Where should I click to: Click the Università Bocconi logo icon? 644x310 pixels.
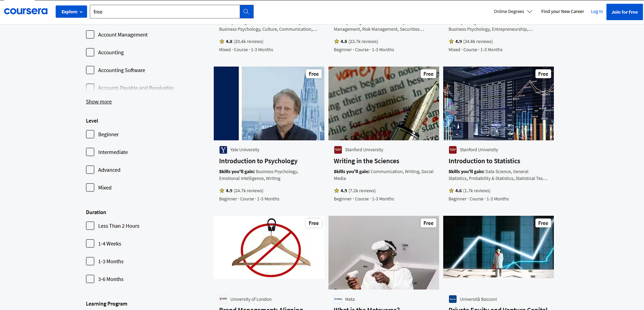453,299
